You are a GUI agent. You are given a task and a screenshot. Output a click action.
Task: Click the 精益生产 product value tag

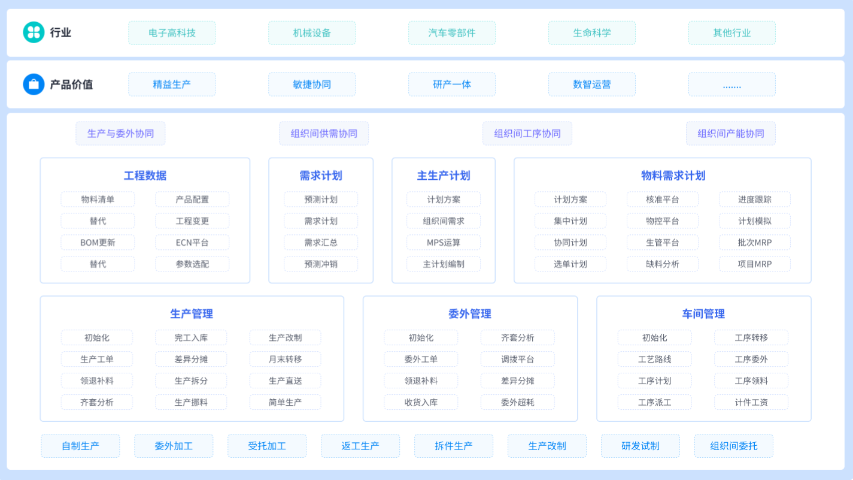click(x=172, y=84)
